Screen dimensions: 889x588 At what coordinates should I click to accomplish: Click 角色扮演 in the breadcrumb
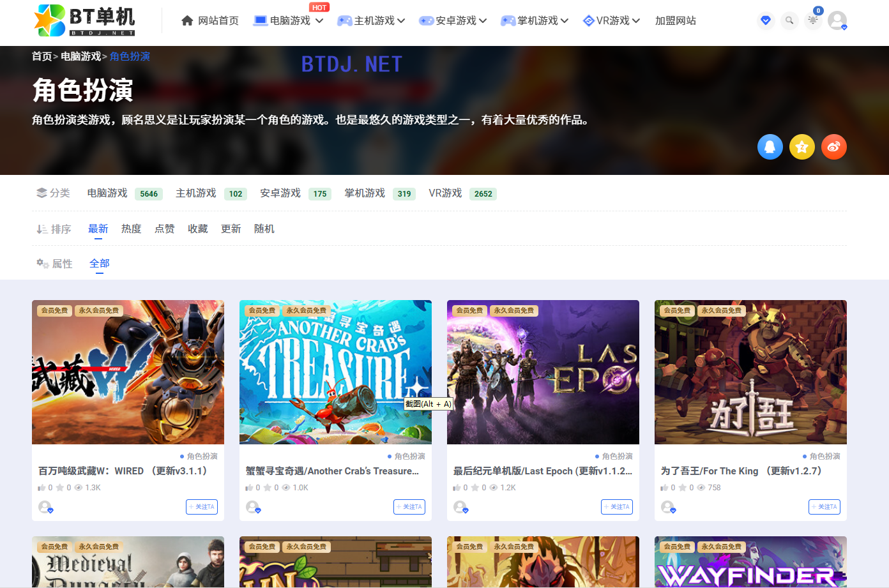pos(130,56)
